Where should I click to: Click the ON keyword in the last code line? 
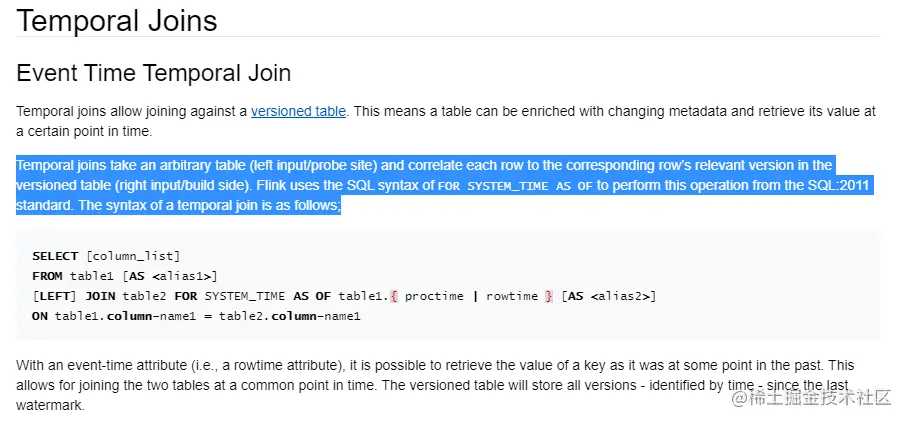point(40,316)
